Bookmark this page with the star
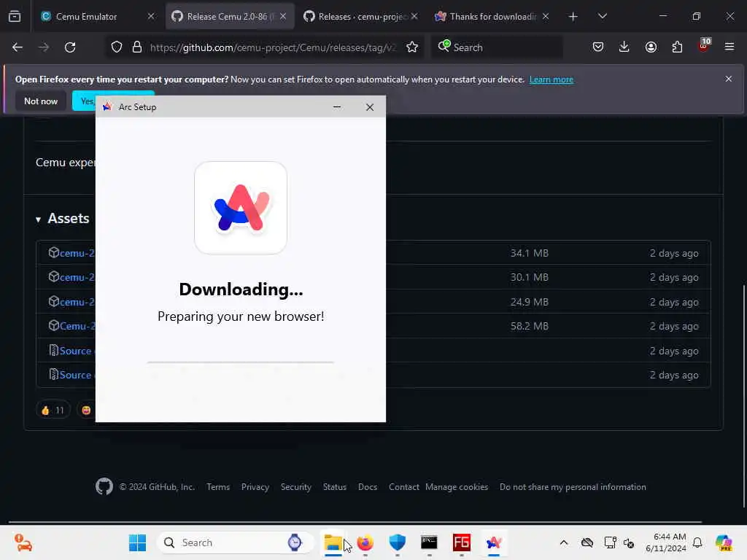 point(412,47)
